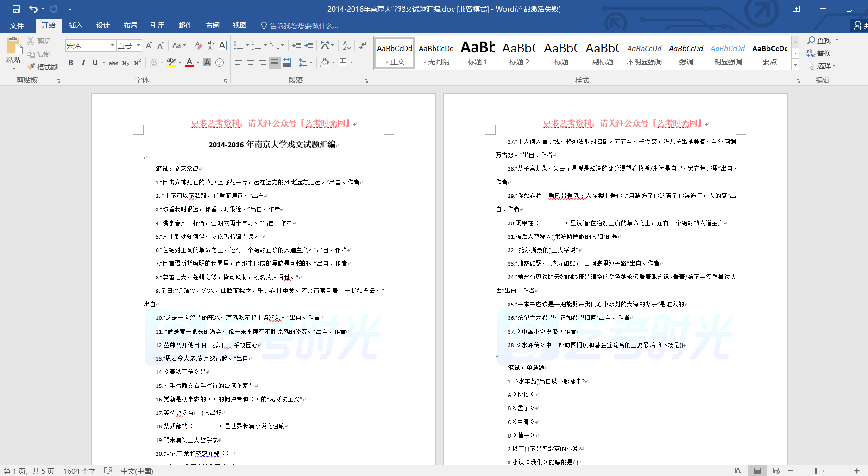
Task: Click the Save icon in title bar
Action: coord(16,9)
